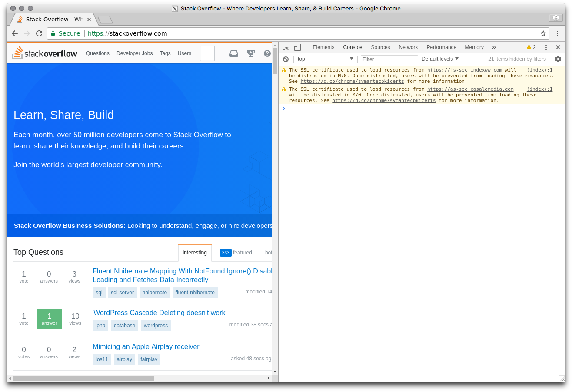Bookmark this page with the star icon
The width and height of the screenshot is (572, 392).
543,33
